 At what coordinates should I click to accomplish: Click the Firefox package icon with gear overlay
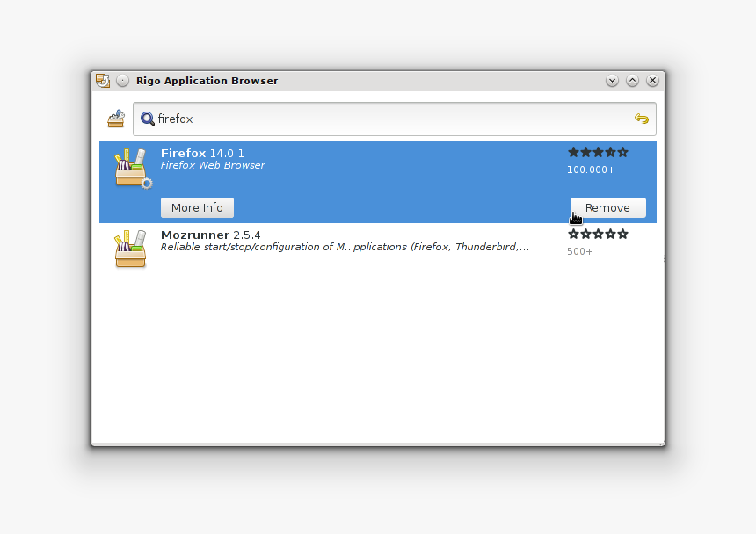point(132,170)
